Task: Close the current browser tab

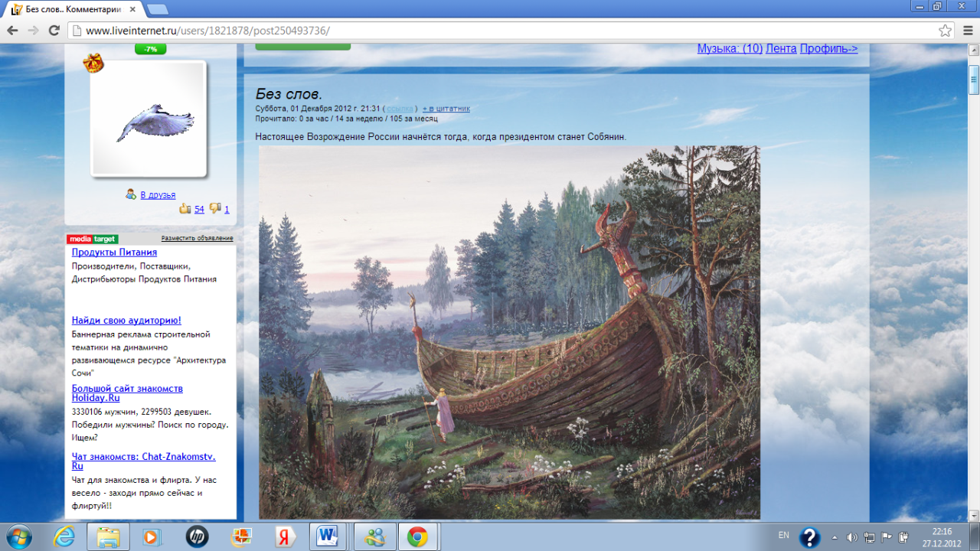Action: click(x=134, y=9)
